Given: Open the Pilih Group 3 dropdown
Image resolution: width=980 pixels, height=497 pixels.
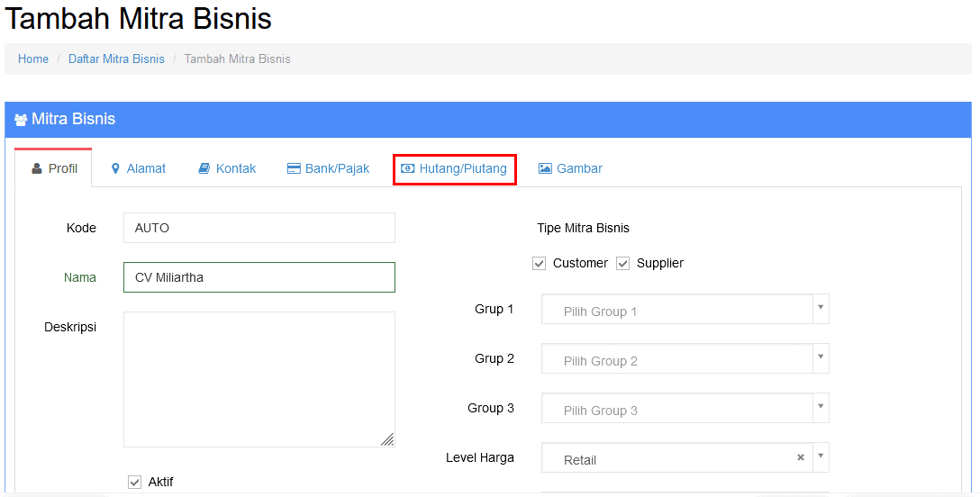Looking at the screenshot, I should click(685, 409).
